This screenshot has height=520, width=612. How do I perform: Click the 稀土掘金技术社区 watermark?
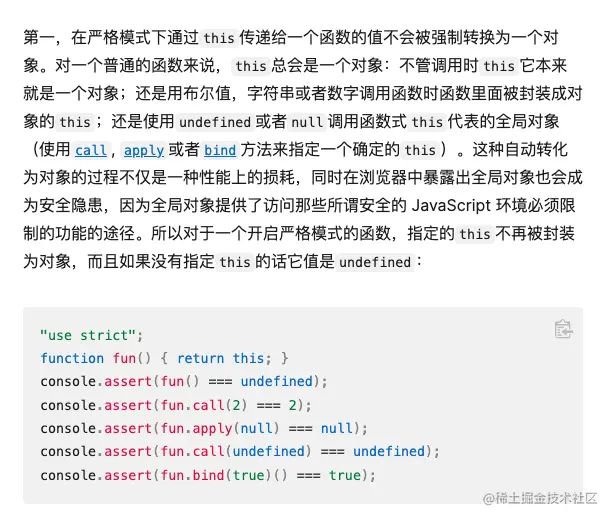pyautogui.click(x=540, y=498)
